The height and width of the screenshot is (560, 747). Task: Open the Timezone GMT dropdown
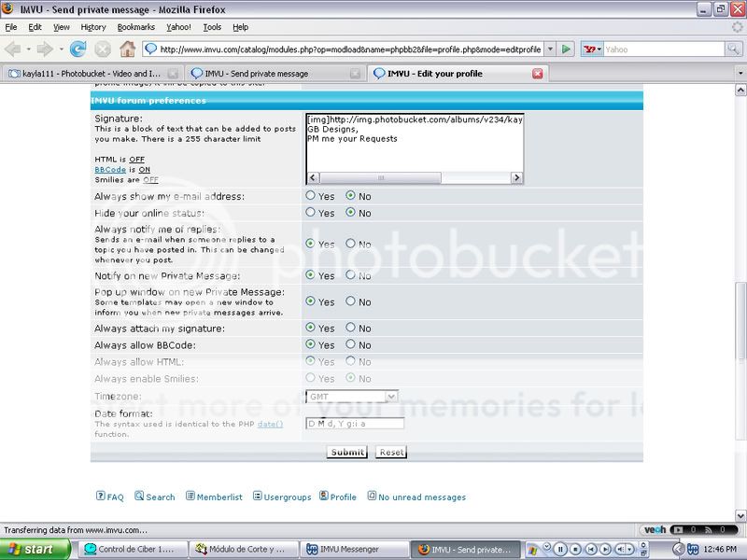pos(352,396)
